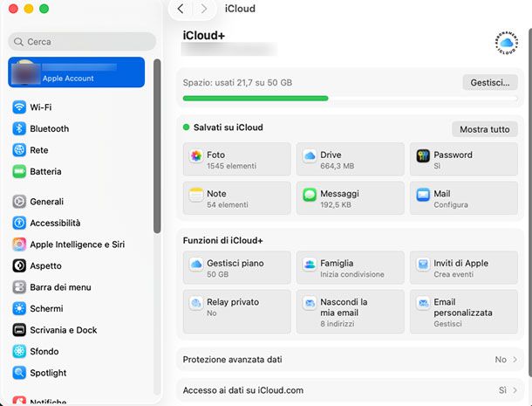532x406 pixels.
Task: Select the Sfondo wallpaper icon
Action: pos(19,351)
